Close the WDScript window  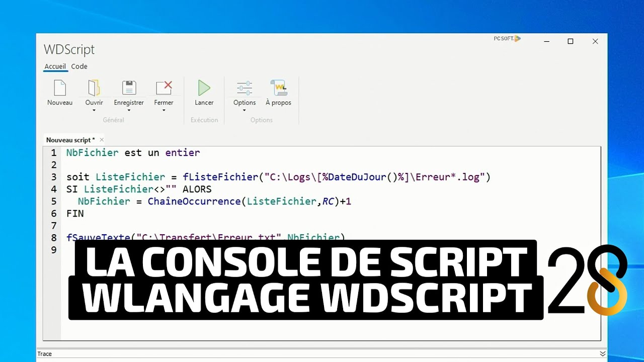click(x=595, y=42)
